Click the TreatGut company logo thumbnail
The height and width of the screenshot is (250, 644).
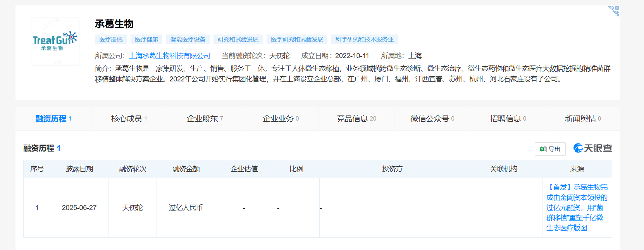[x=55, y=41]
